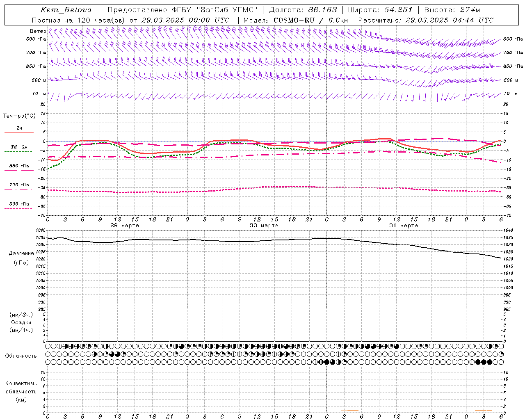525x420 pixels.
Task: Click the station name Kem_Belovo in the header
Action: pos(66,10)
